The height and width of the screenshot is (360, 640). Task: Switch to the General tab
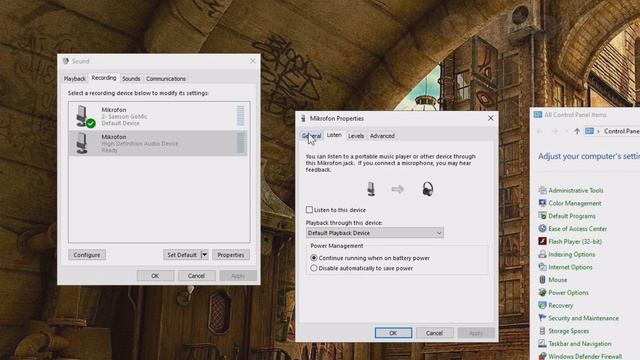click(311, 136)
